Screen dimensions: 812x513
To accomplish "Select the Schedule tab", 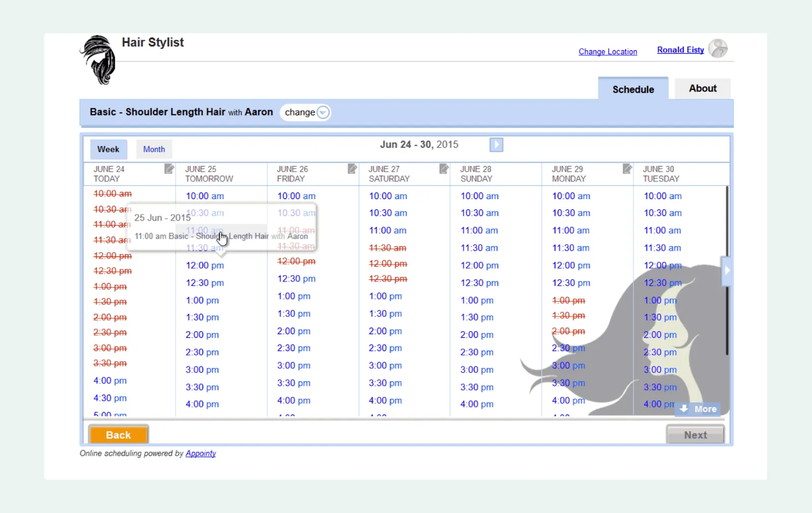I will (x=633, y=89).
